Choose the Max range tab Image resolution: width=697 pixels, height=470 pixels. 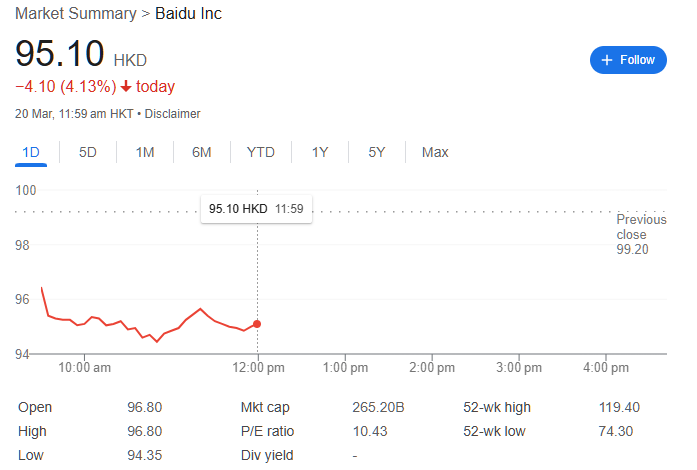435,152
